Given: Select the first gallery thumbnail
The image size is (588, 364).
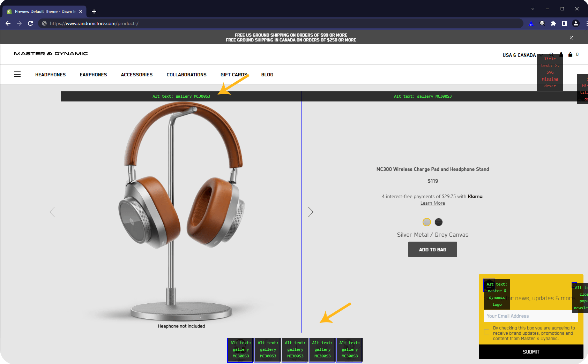Looking at the screenshot, I should pyautogui.click(x=240, y=350).
